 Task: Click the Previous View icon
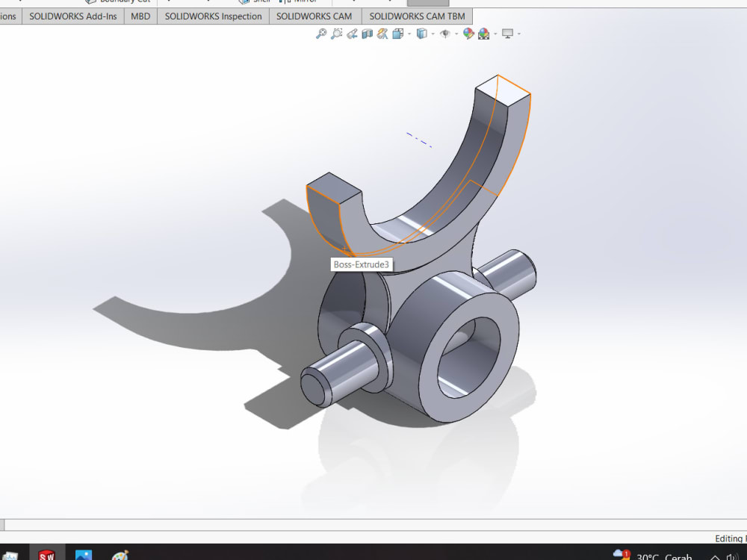point(353,33)
